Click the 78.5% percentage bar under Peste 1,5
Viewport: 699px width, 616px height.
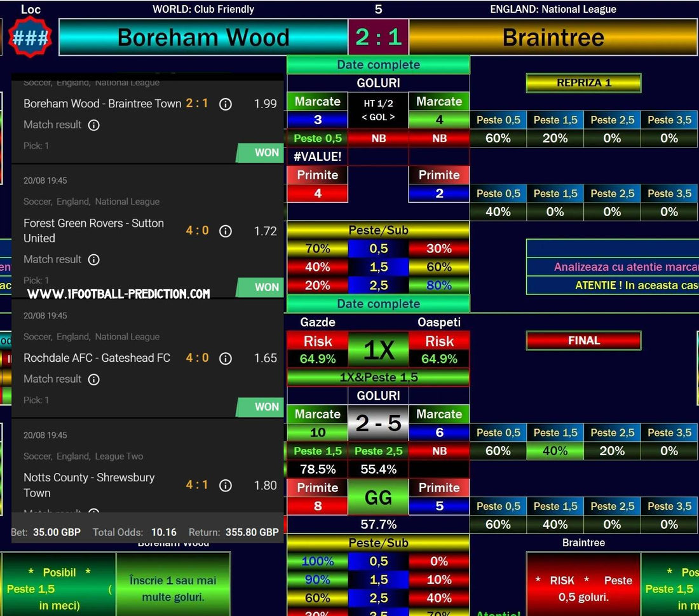[x=317, y=469]
